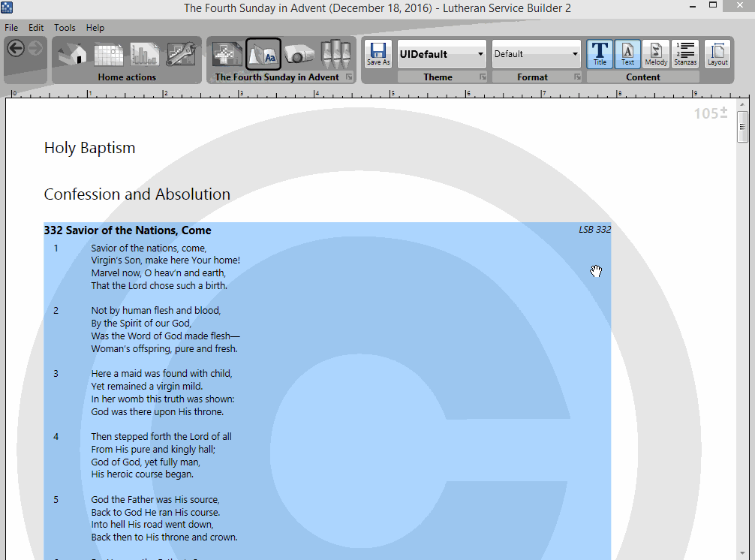Toggle the Title content button

pos(600,53)
